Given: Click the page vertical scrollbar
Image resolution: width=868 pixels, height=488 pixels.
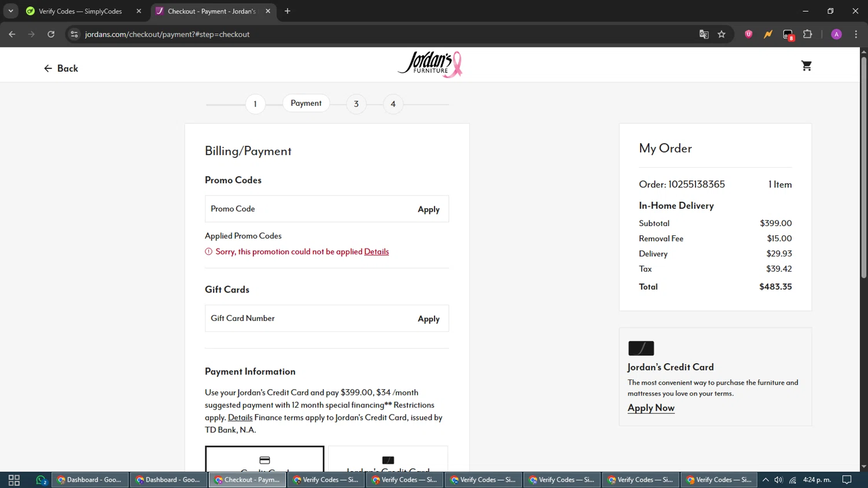Looking at the screenshot, I should click(863, 168).
